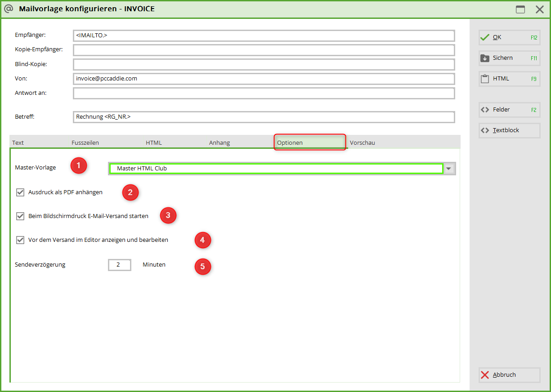
Task: Open the Anhang tab
Action: (220, 143)
